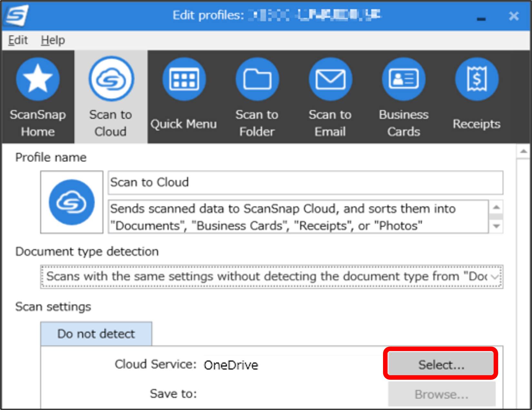Click the OneDrive cloud service value
The height and width of the screenshot is (410, 532).
[231, 365]
